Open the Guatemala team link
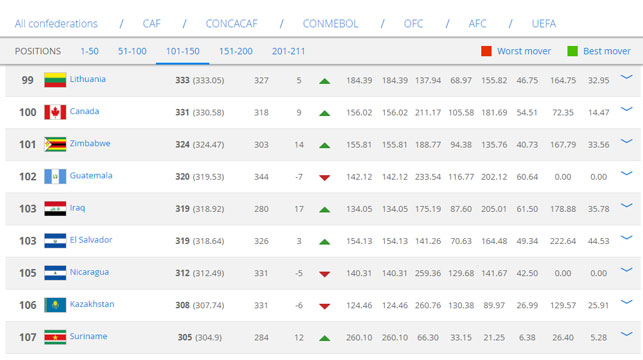The height and width of the screenshot is (360, 643). coord(91,175)
